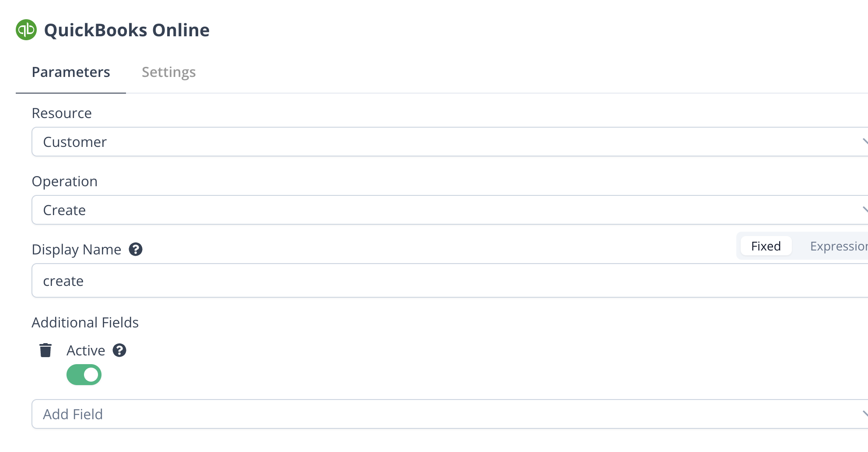This screenshot has height=452, width=868.
Task: Click the Operation dropdown's chevron arrow
Action: [864, 210]
